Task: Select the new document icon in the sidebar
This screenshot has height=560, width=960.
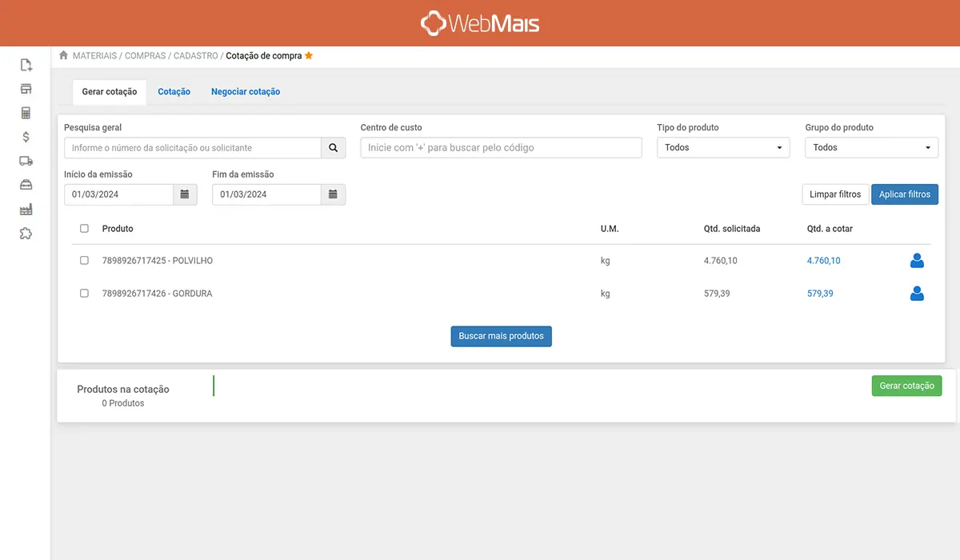Action: click(x=26, y=65)
